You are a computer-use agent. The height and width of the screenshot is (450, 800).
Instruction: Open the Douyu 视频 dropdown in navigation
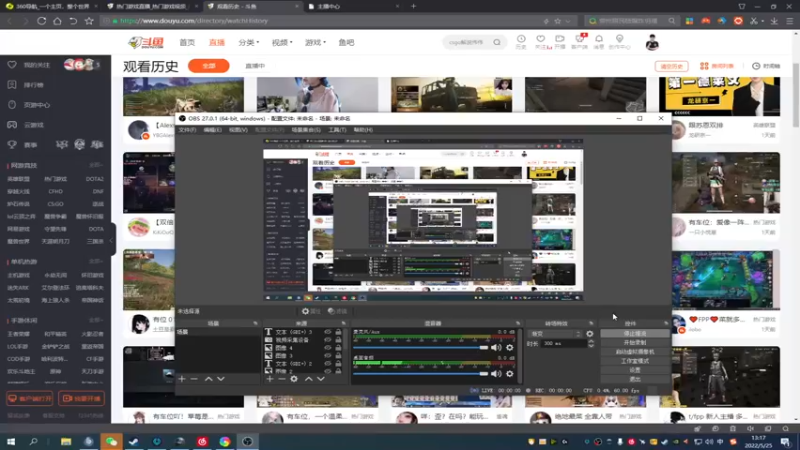(x=282, y=42)
